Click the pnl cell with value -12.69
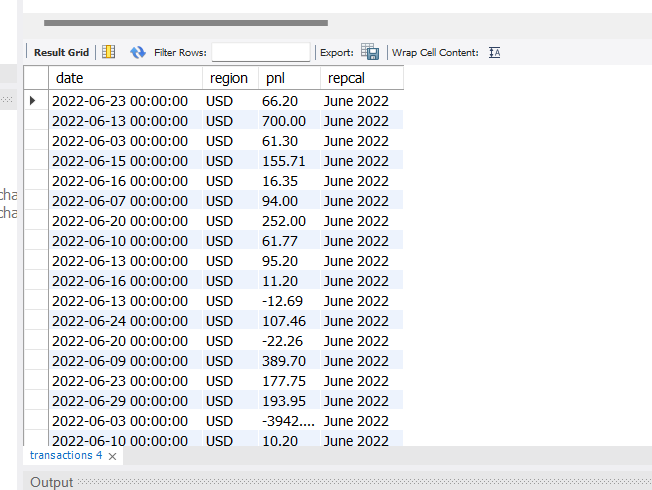The width and height of the screenshot is (652, 490). [x=284, y=301]
